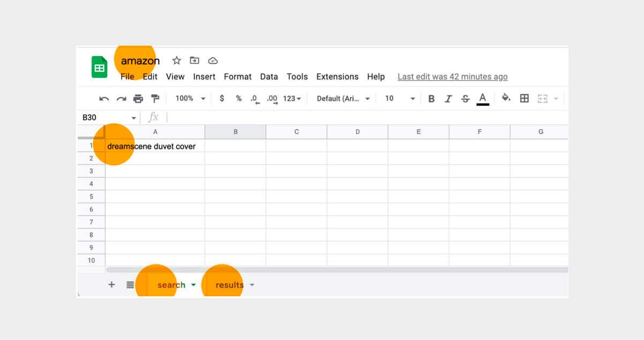Expand the name box B30 dropdown
This screenshot has height=340, width=644.
[x=133, y=118]
